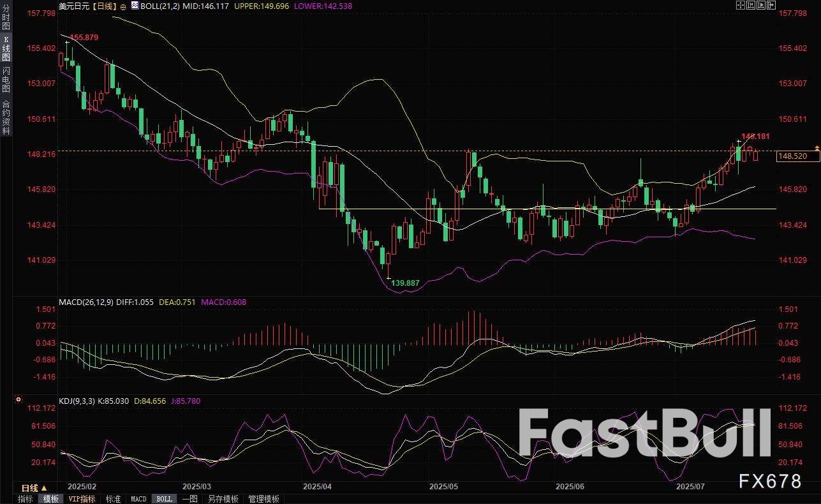Screen dimensions: 821x504
Task: Toggle the MACD template at the bottom bar
Action: click(x=138, y=499)
